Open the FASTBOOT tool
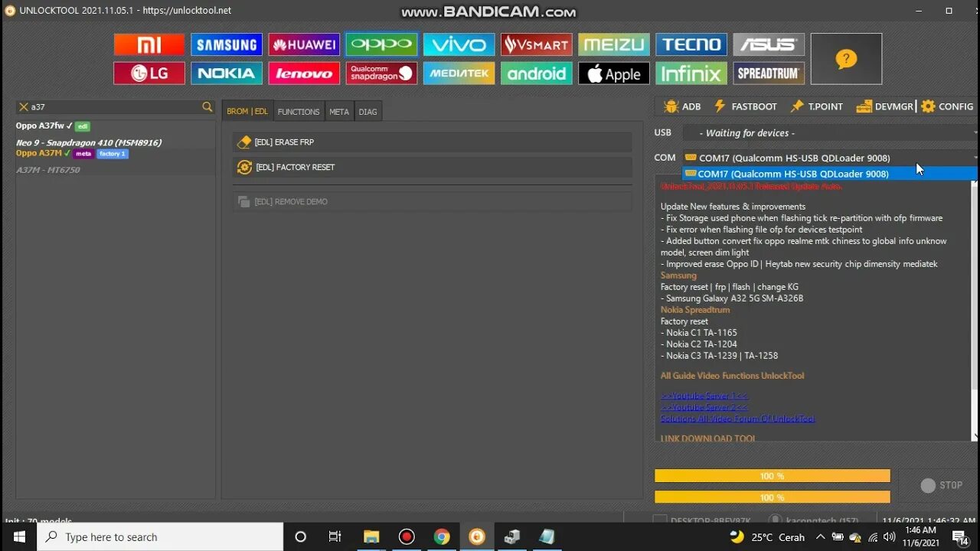Image resolution: width=980 pixels, height=551 pixels. (x=745, y=106)
